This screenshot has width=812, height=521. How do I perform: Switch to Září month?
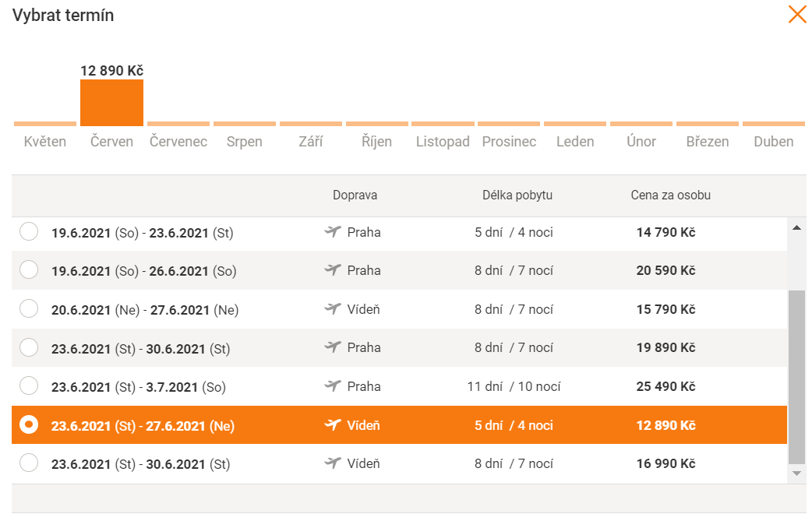(311, 141)
